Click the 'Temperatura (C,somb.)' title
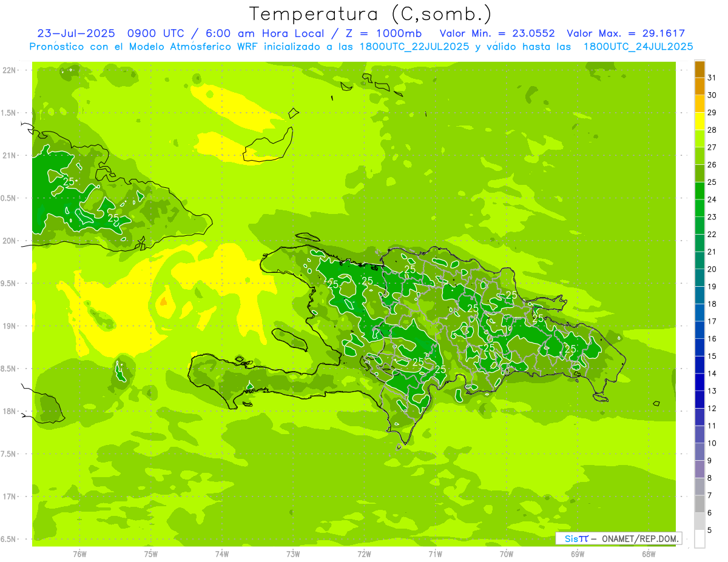Screen dimensions: 728x562 click(371, 15)
